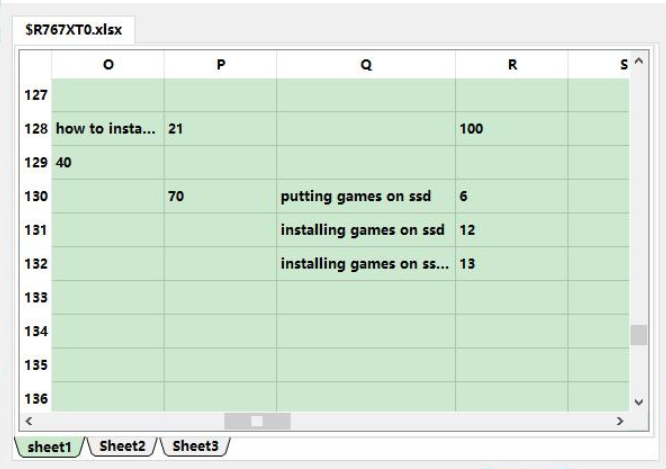Select the $R767XT0.xlsx file tab
This screenshot has height=469, width=666.
point(75,31)
